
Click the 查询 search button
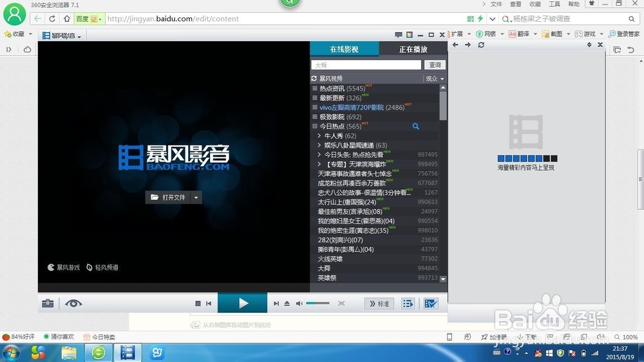click(435, 65)
